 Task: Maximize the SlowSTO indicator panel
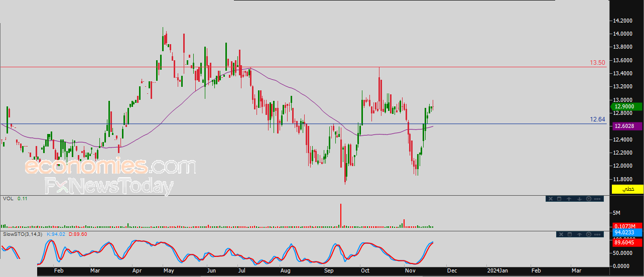click(x=570, y=234)
